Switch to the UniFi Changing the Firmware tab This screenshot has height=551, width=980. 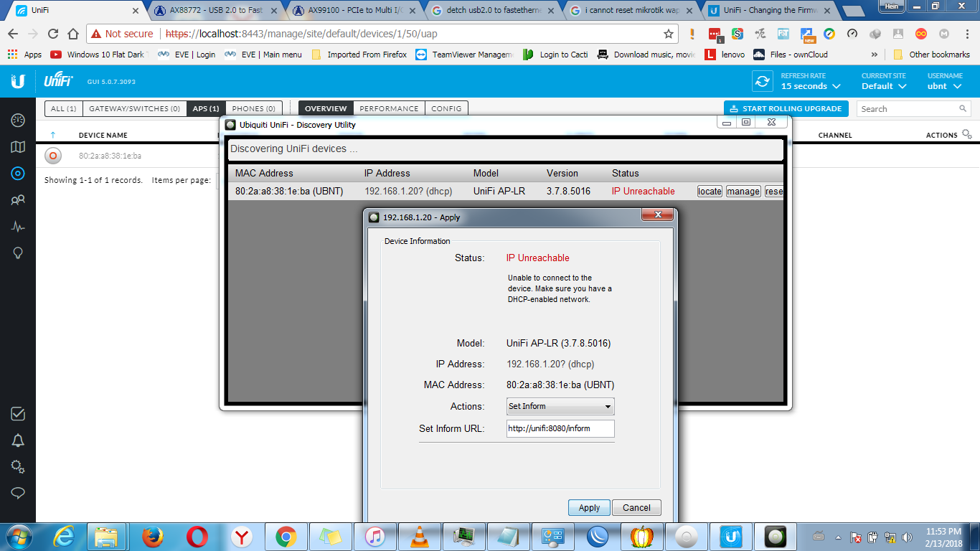tap(769, 11)
